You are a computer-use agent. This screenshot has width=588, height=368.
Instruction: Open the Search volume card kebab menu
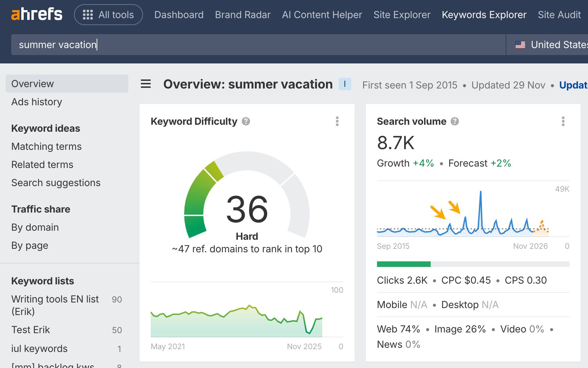click(563, 122)
